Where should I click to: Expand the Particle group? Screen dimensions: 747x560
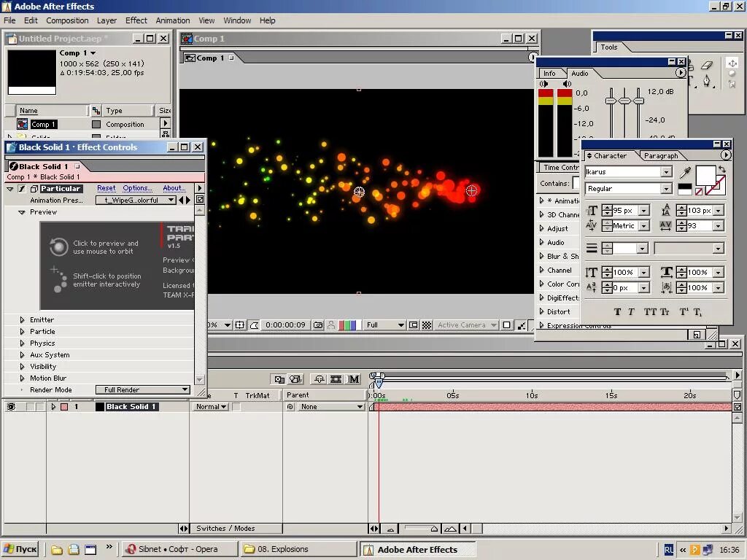[22, 332]
